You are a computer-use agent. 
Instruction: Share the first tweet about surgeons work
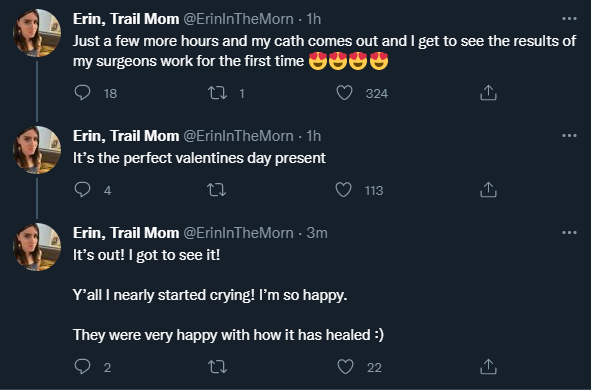pyautogui.click(x=488, y=93)
